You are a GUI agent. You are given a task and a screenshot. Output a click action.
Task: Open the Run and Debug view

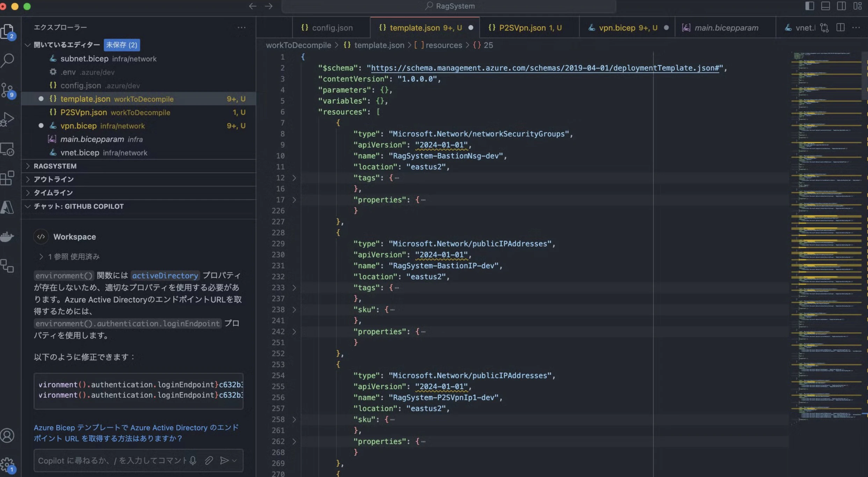point(8,119)
